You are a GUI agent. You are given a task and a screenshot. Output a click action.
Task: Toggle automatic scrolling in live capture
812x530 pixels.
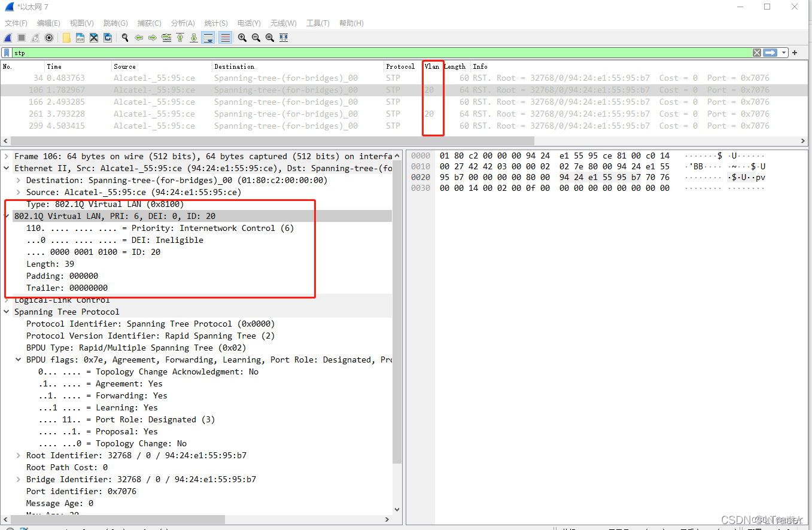209,38
